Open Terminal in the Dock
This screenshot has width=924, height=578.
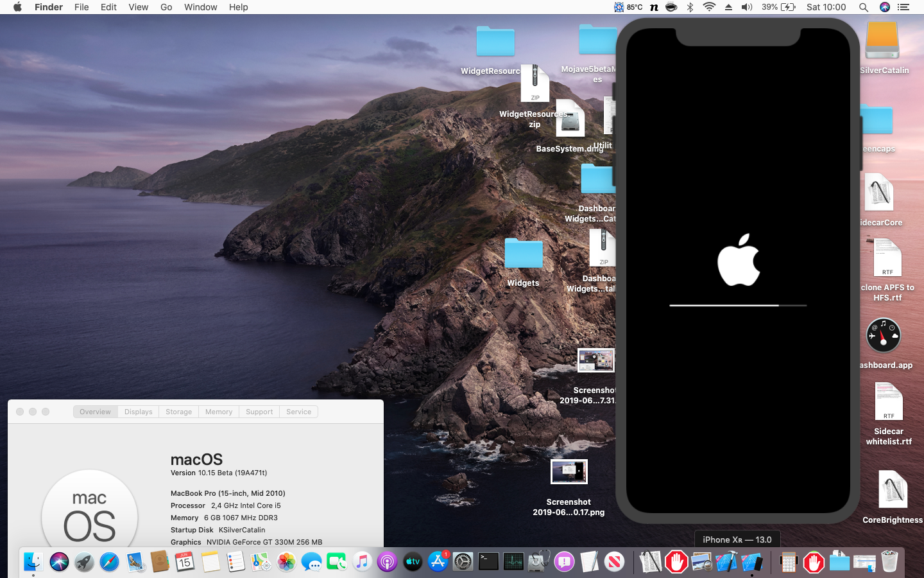488,562
